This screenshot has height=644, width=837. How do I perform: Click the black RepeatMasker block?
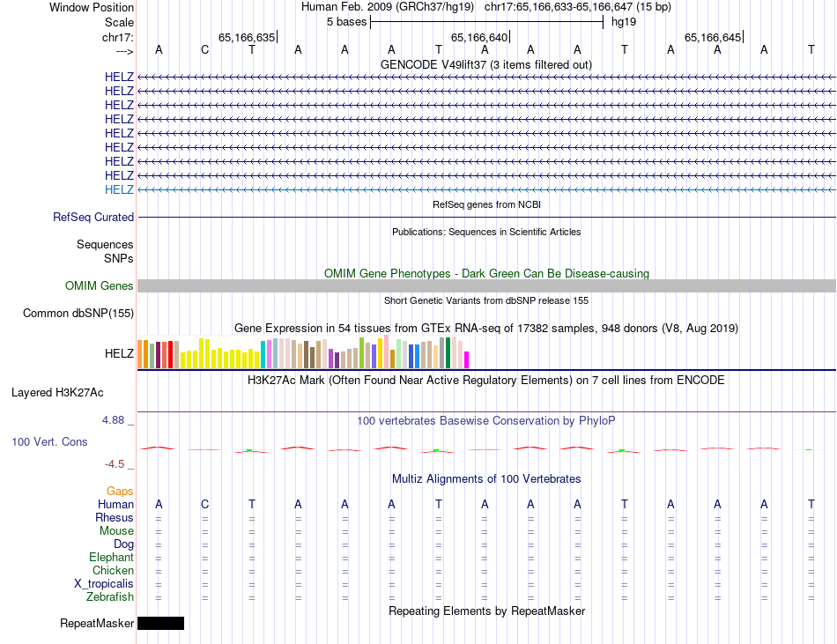point(160,623)
